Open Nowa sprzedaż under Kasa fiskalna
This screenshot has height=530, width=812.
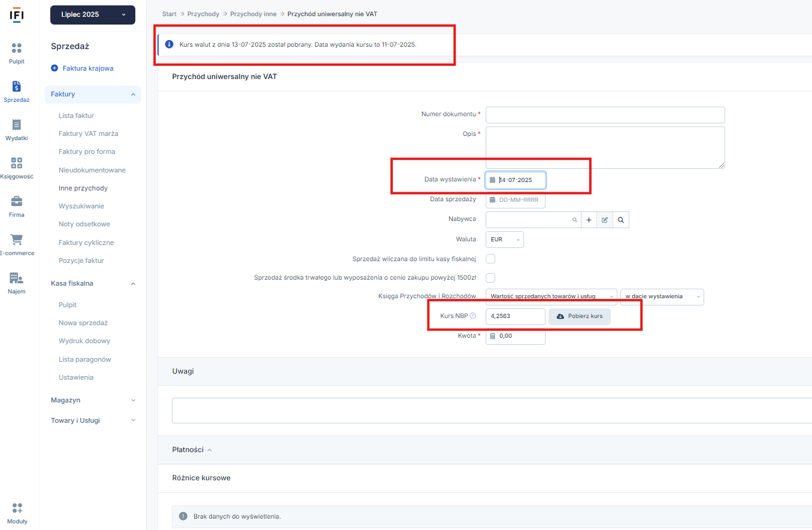83,323
